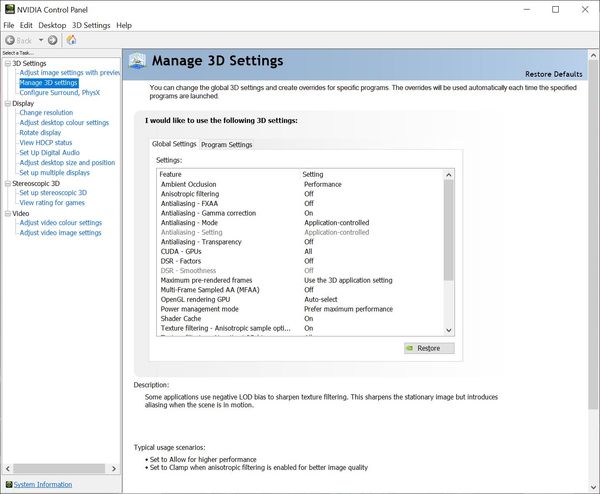Click the main page scroll down arrow
This screenshot has height=494, width=600.
click(x=593, y=487)
